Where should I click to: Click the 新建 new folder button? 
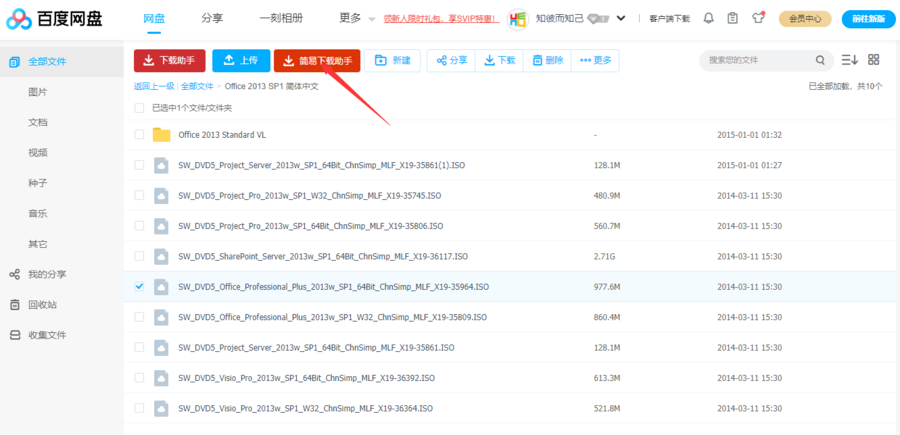(x=393, y=60)
